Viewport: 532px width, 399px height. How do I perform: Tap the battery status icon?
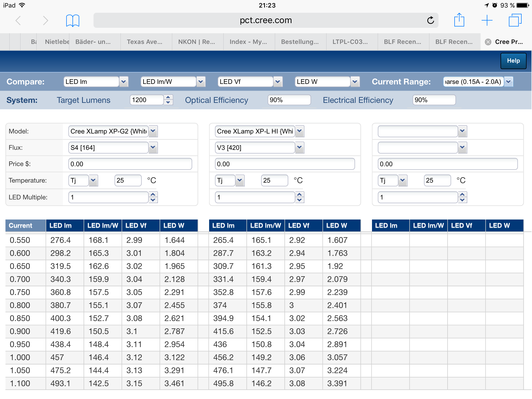(523, 5)
